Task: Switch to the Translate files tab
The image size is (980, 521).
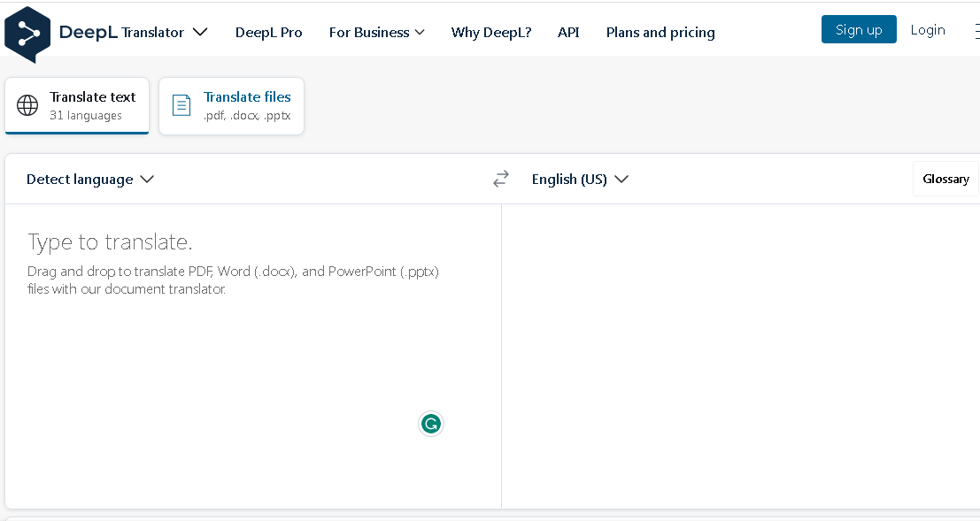Action: coord(231,105)
